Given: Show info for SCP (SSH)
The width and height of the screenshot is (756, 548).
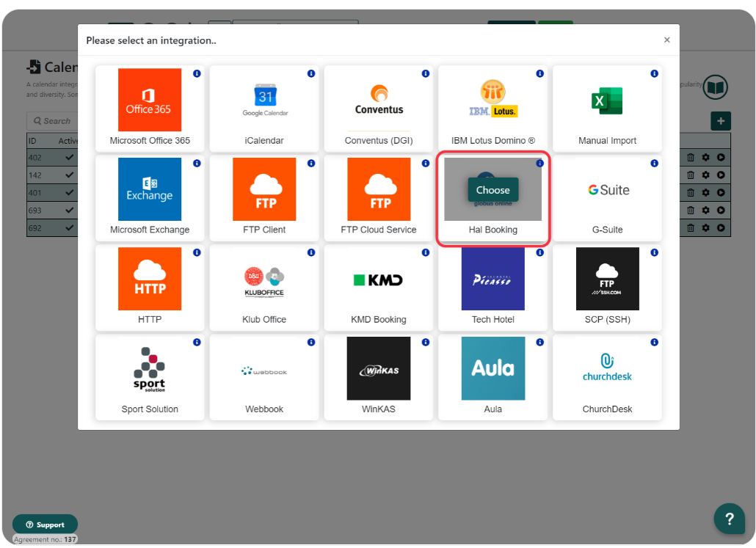Looking at the screenshot, I should pyautogui.click(x=654, y=252).
